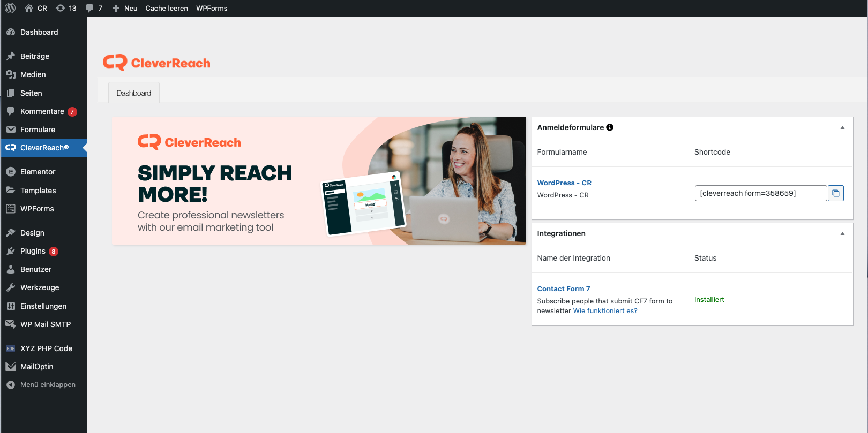This screenshot has width=868, height=433.
Task: Open the Einstellungen menu item
Action: pos(43,306)
